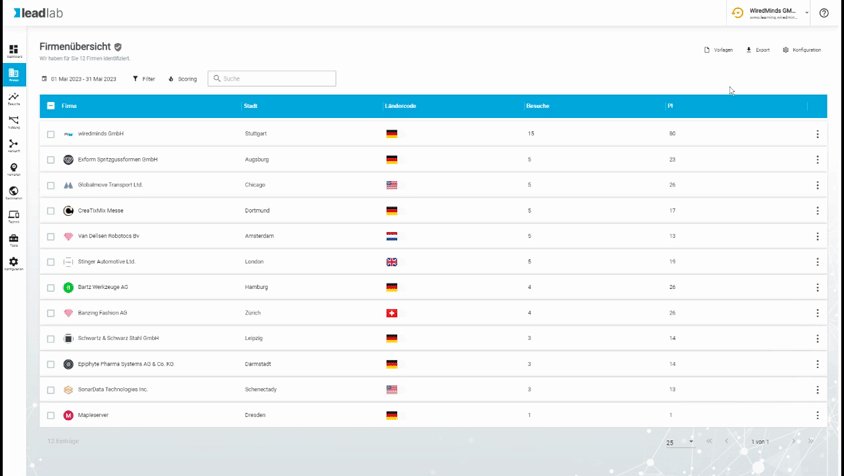844x476 pixels.
Task: Open the Dashboard section in the sidebar
Action: point(14,51)
